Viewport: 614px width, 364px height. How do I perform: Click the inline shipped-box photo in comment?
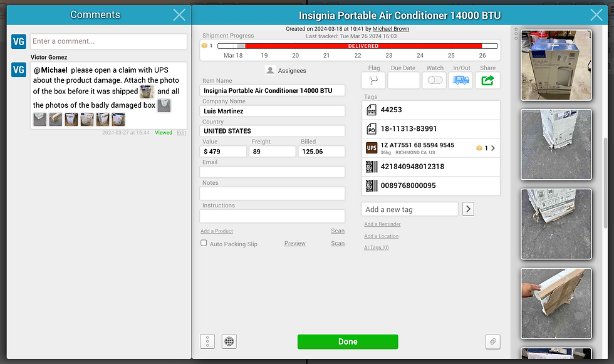click(x=147, y=92)
